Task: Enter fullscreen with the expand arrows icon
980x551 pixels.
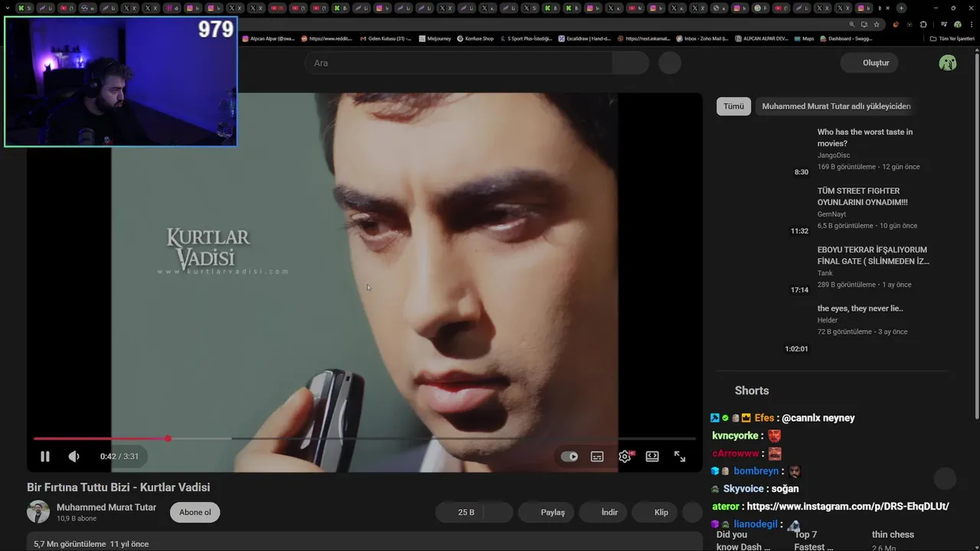Action: point(680,456)
